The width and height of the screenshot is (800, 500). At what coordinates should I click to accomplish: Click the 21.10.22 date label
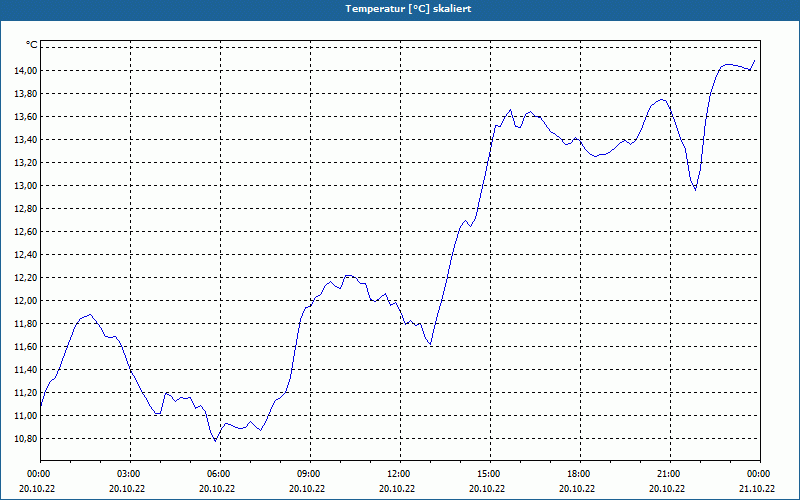click(x=757, y=488)
